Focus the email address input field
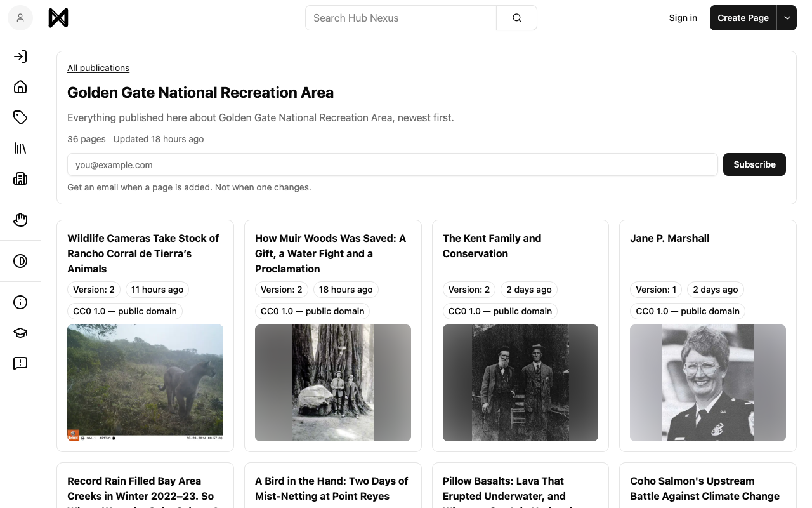This screenshot has width=812, height=508. pos(393,164)
